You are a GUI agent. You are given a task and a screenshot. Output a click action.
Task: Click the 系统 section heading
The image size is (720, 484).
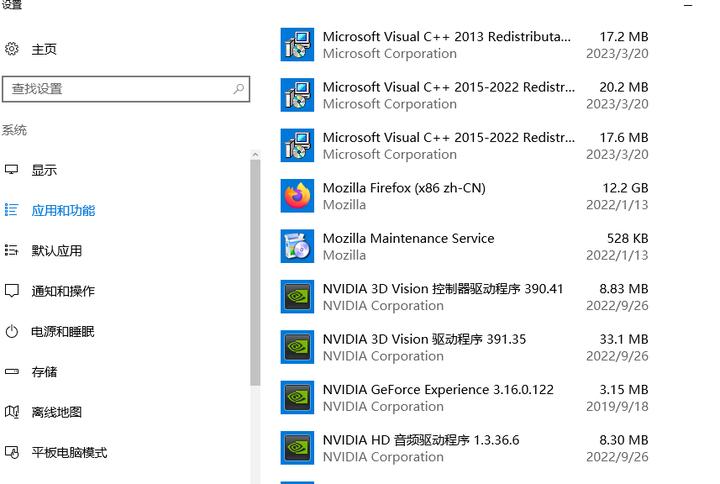click(x=14, y=130)
